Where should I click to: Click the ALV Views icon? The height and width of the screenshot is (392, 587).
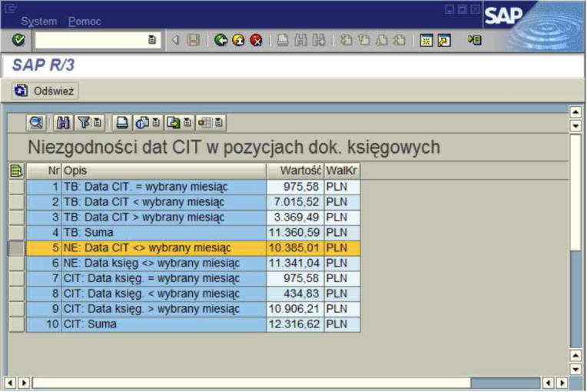pyautogui.click(x=142, y=123)
